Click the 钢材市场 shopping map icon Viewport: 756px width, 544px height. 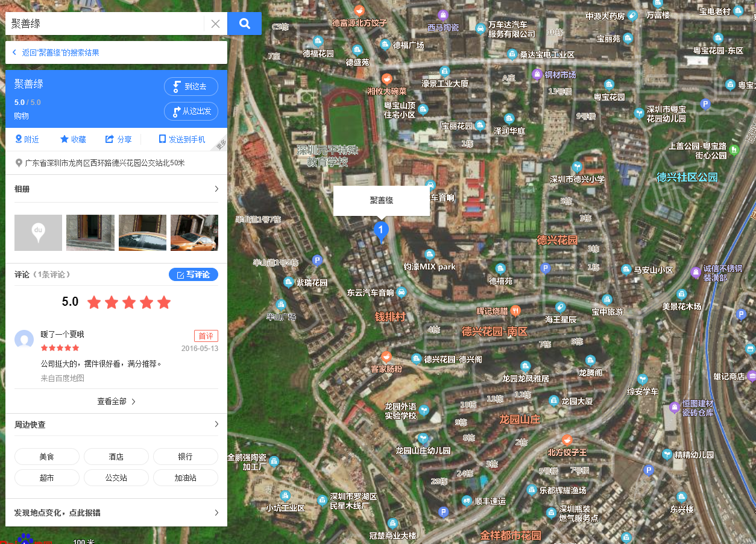[537, 74]
